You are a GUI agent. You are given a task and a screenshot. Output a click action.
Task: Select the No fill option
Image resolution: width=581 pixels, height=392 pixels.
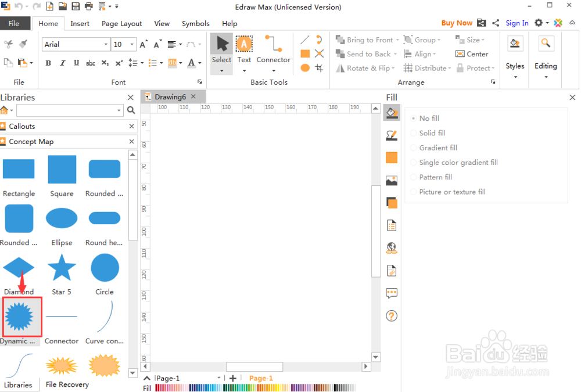(425, 118)
